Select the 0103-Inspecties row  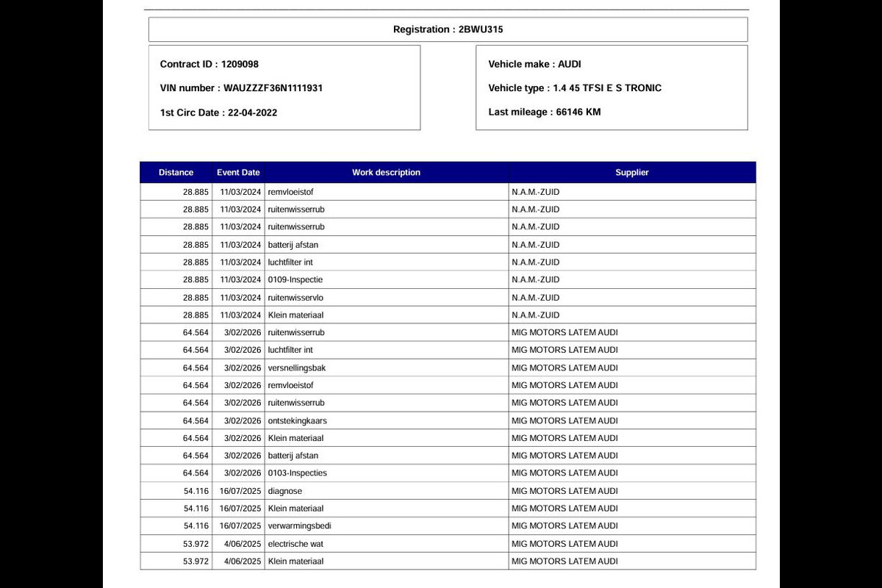pos(448,473)
